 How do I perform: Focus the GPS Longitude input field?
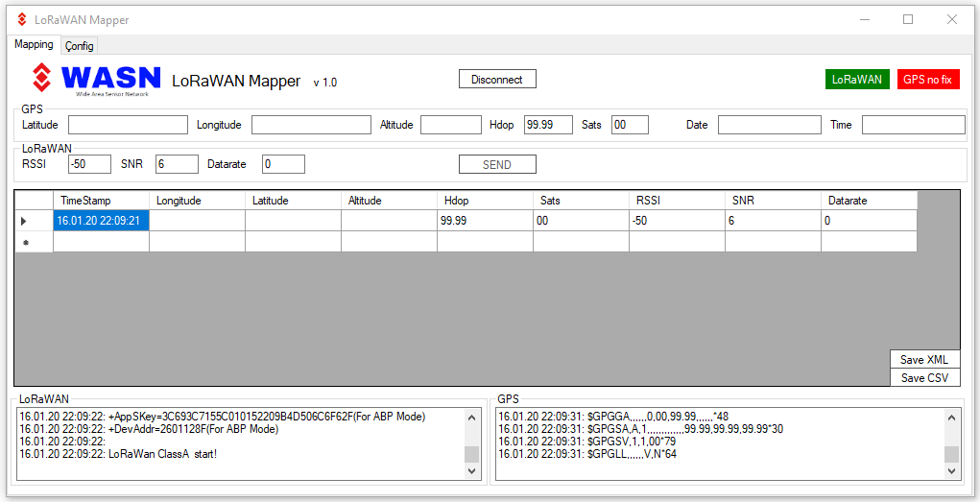(311, 125)
